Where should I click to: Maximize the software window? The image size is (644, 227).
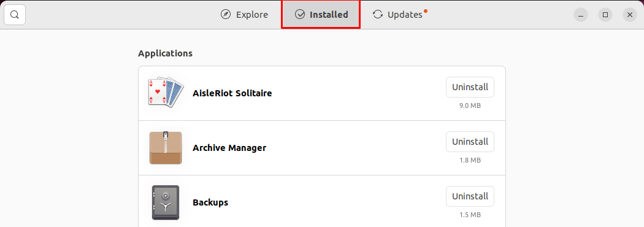605,15
